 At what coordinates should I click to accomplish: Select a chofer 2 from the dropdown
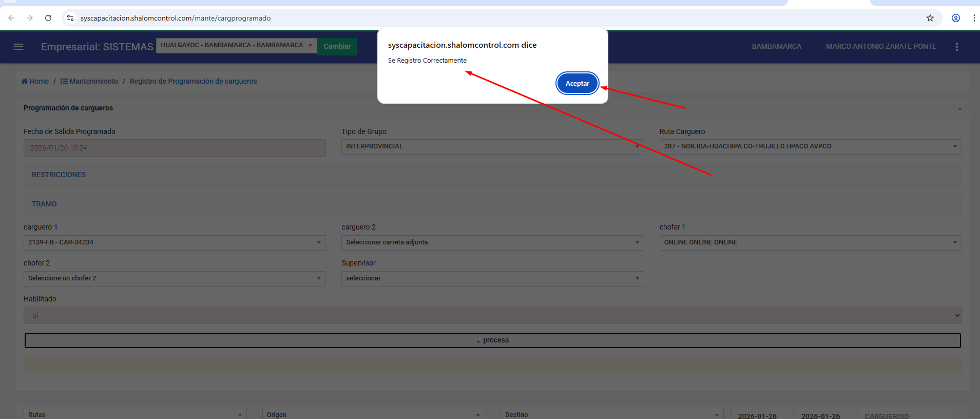[175, 278]
